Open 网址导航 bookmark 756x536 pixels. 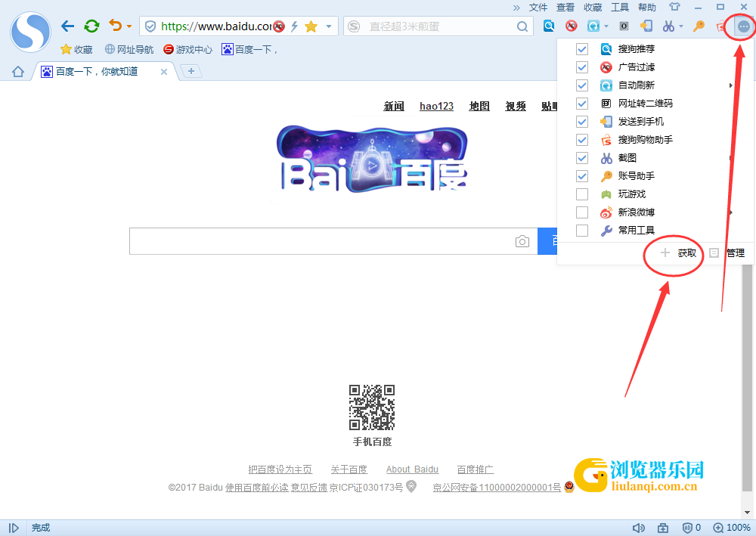129,49
